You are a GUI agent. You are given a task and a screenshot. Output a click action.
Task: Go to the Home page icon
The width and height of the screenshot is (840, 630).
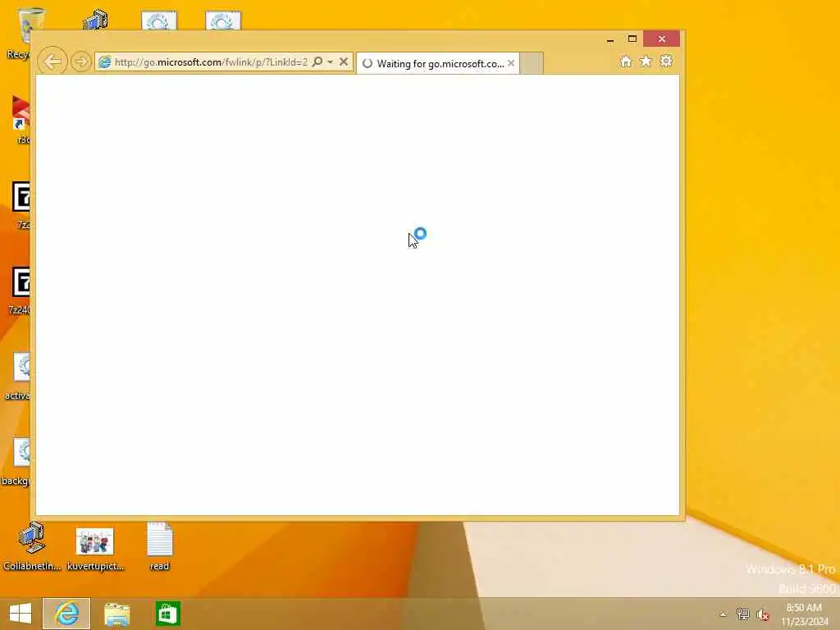click(626, 61)
